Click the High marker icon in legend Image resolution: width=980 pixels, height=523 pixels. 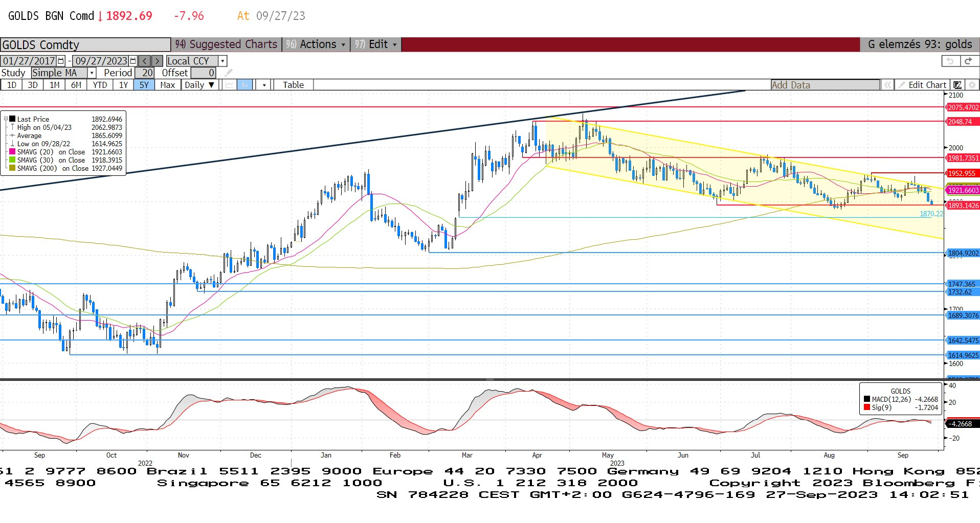[x=12, y=127]
